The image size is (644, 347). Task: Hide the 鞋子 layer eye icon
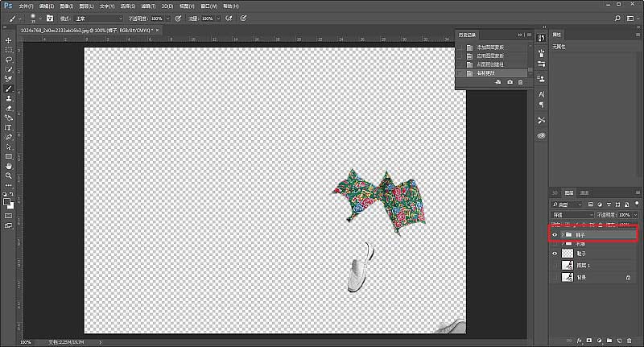pyautogui.click(x=555, y=254)
